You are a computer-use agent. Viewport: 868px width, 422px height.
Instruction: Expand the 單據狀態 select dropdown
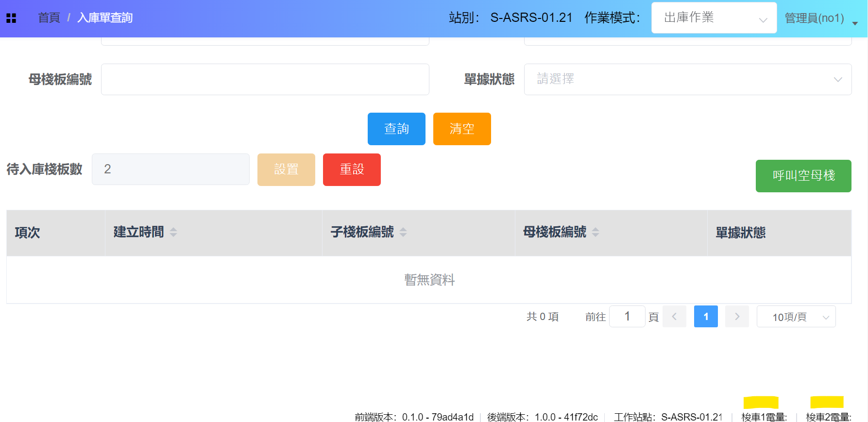tap(687, 79)
